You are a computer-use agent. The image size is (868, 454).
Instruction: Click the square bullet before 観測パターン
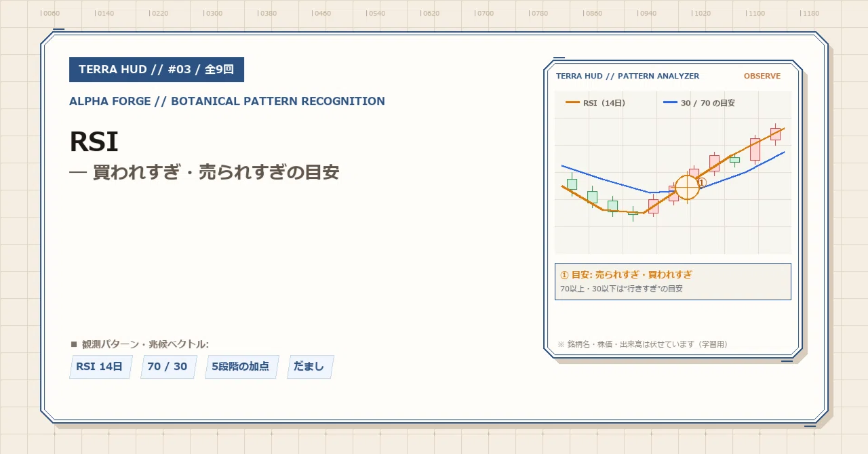coord(74,344)
